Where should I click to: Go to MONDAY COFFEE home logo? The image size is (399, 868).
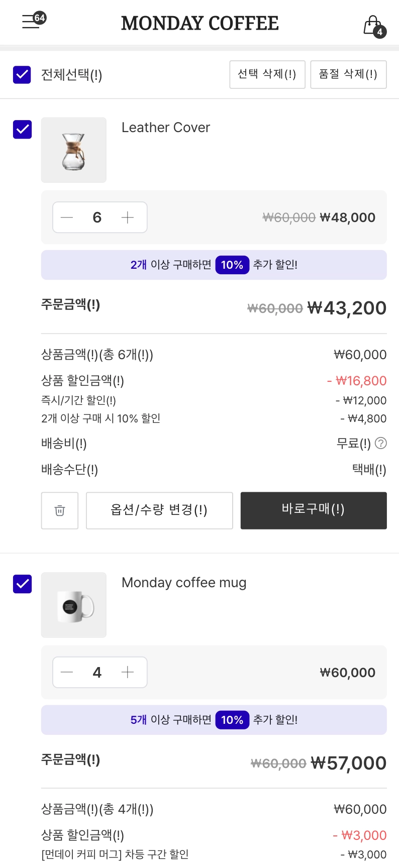coord(199,23)
